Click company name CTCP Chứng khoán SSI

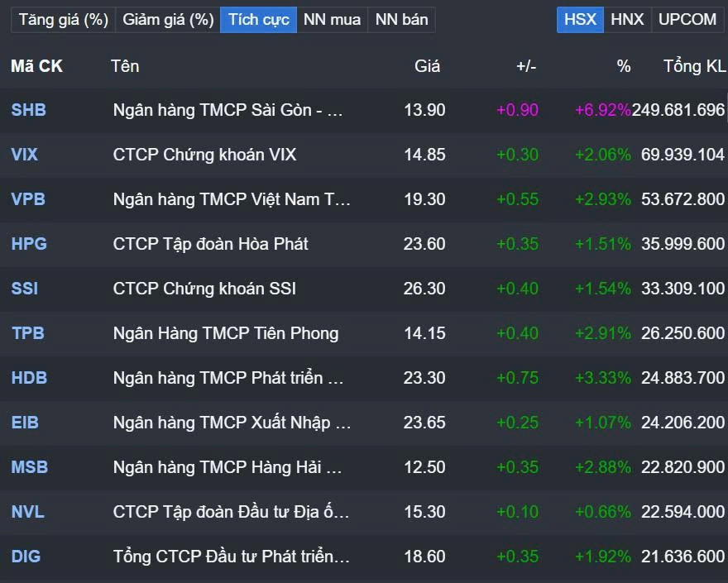coord(205,289)
